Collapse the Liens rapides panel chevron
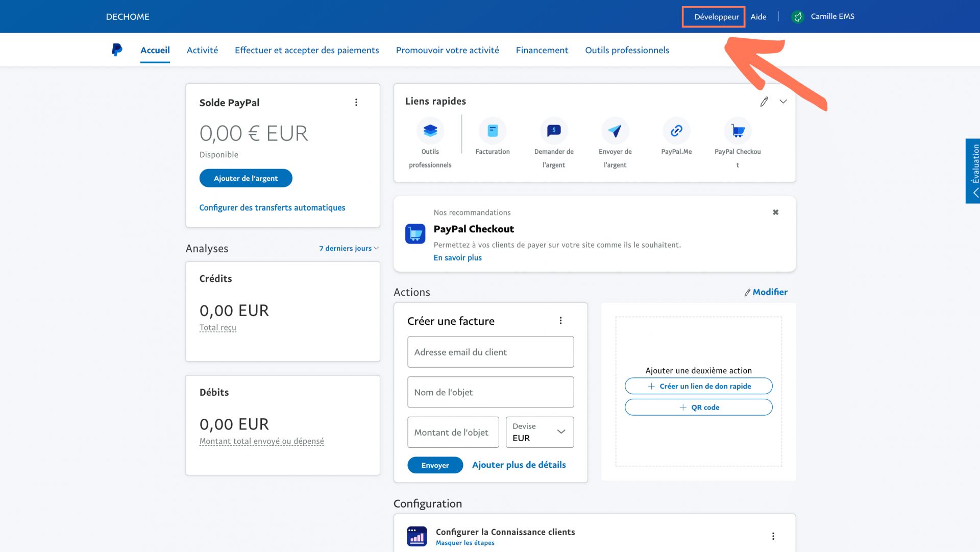980x552 pixels. coord(783,102)
